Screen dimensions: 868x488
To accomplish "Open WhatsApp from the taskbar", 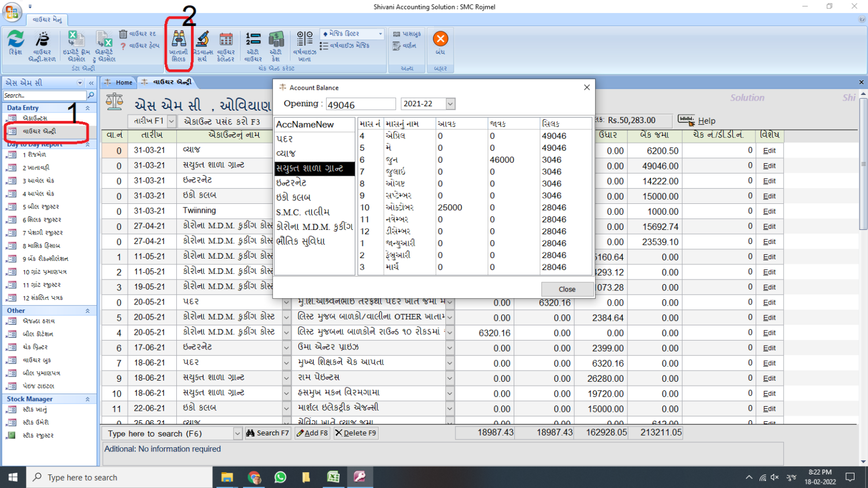I will pos(280,477).
